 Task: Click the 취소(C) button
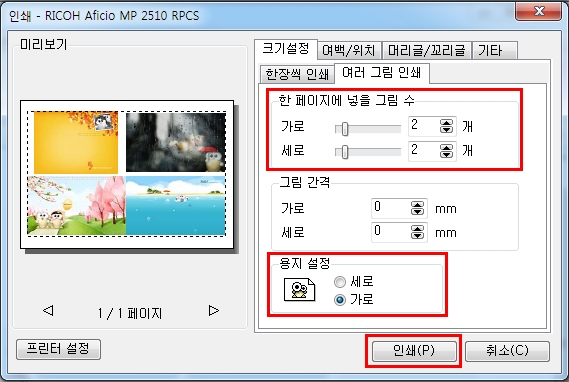[x=507, y=351]
